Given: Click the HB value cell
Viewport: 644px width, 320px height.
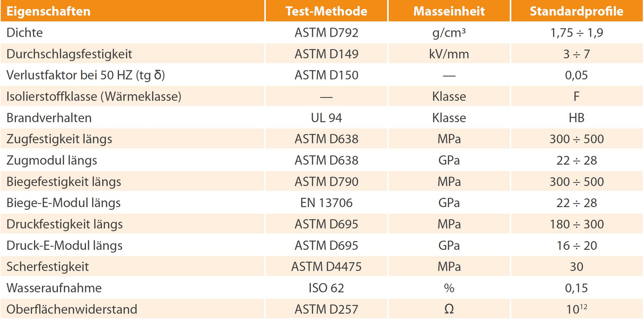Looking at the screenshot, I should (576, 118).
